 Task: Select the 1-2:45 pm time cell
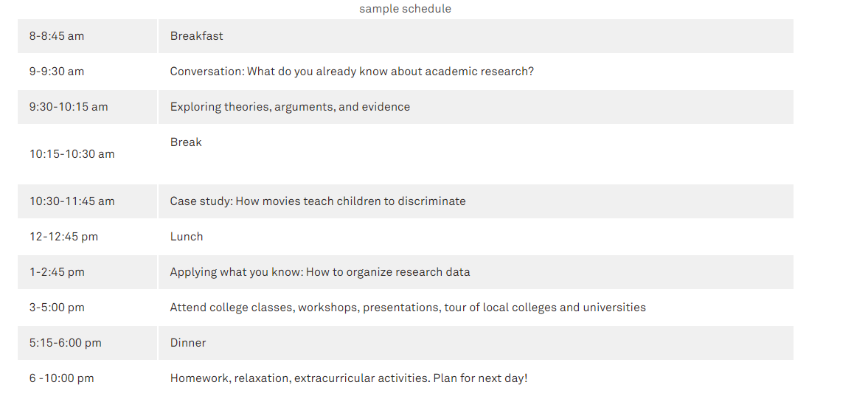tap(57, 272)
